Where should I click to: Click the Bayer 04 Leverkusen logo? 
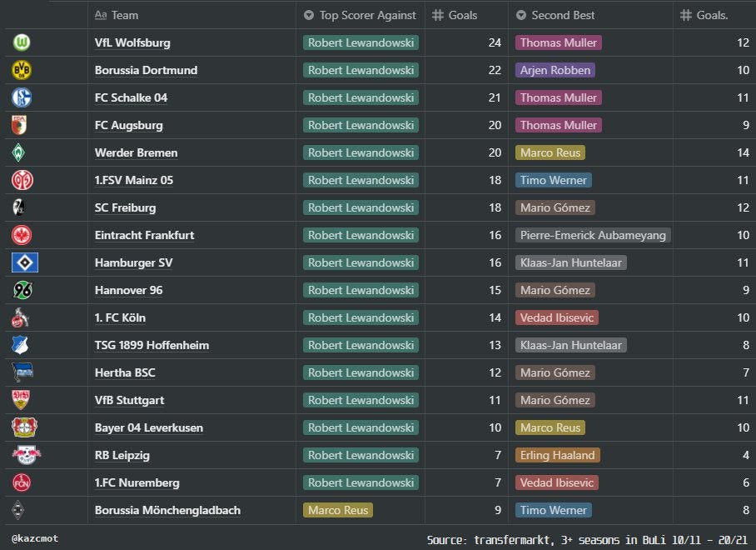[x=25, y=427]
